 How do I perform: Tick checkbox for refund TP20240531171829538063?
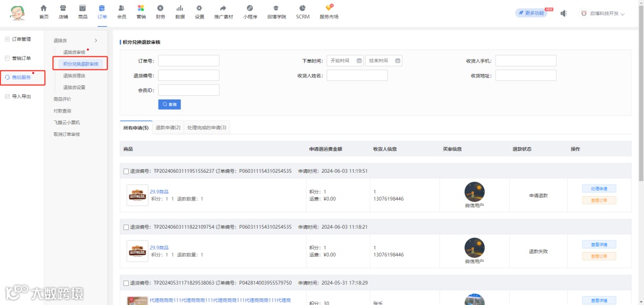pyautogui.click(x=126, y=283)
